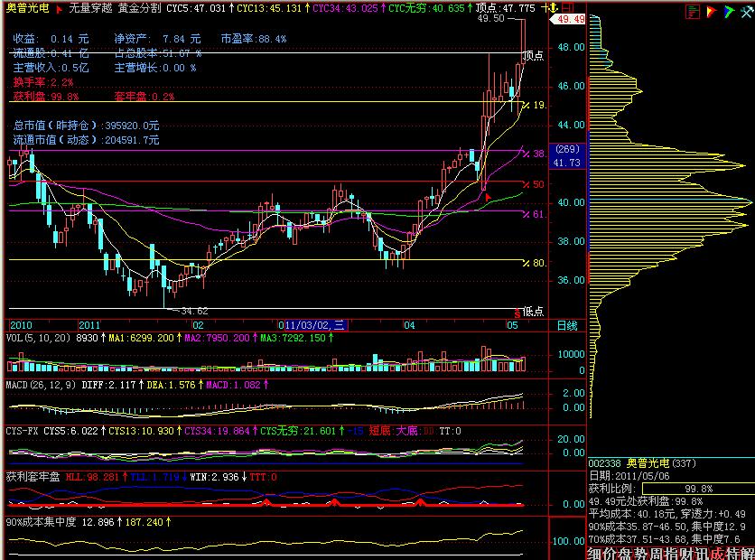
Task: Select the 细 tab at the bottom right
Action: pyautogui.click(x=594, y=554)
